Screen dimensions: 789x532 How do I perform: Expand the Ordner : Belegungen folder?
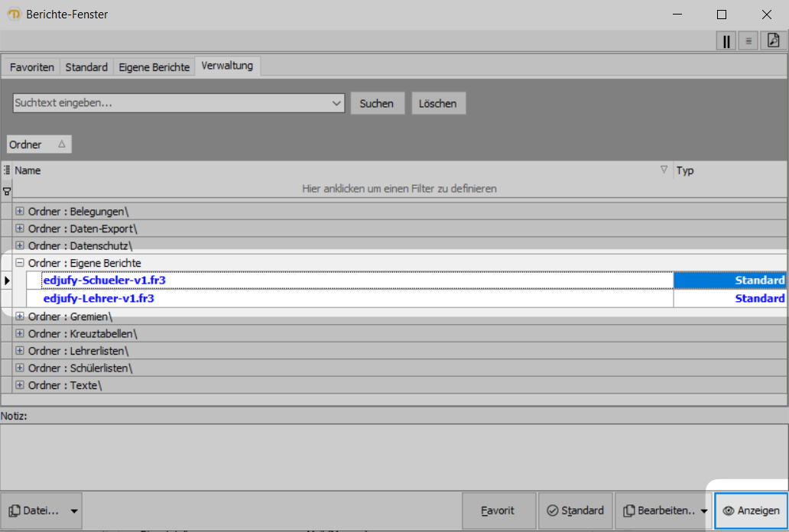tap(18, 211)
